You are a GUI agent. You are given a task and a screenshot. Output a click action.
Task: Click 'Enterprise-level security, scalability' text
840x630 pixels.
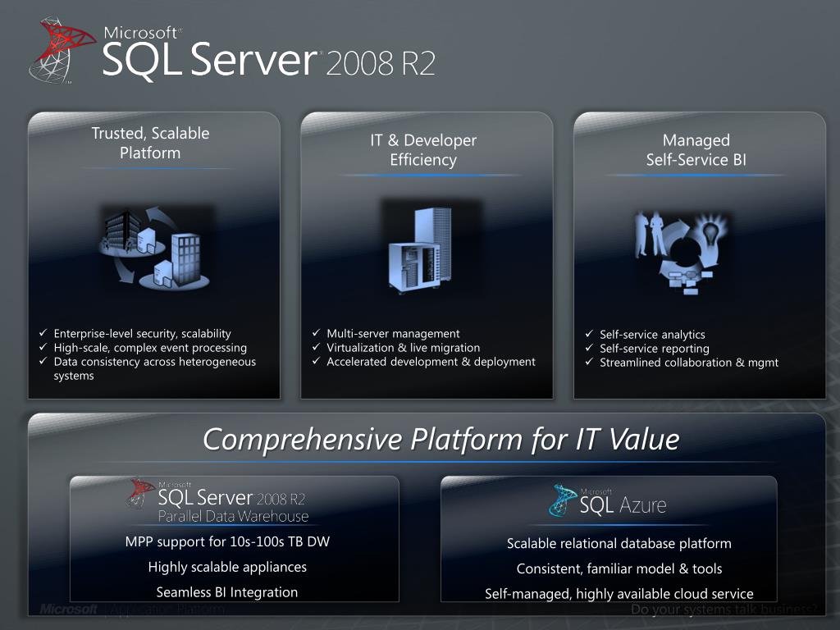[x=143, y=334]
